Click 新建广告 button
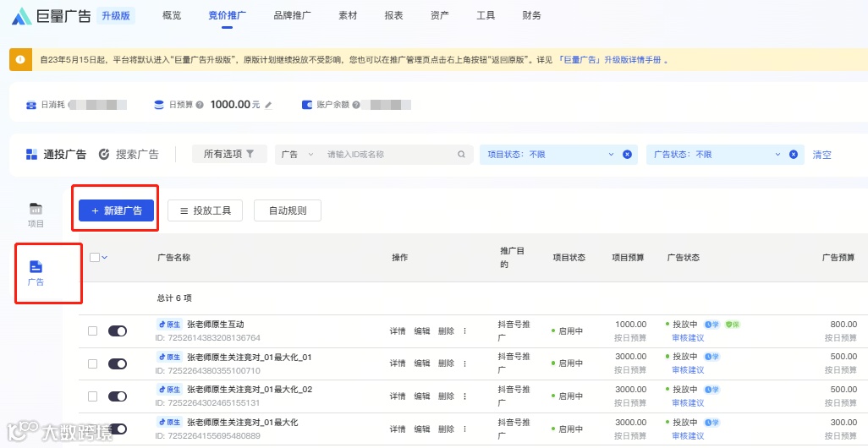The image size is (868, 448). 116,210
